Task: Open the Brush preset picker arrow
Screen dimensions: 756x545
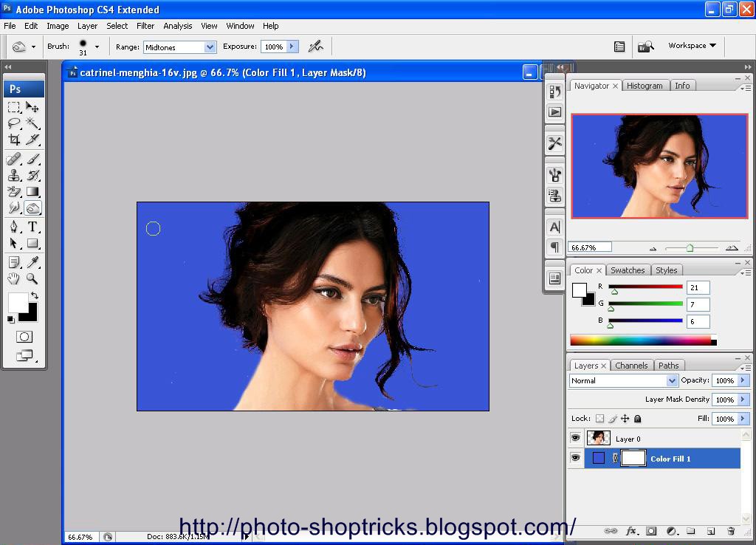Action: [97, 47]
